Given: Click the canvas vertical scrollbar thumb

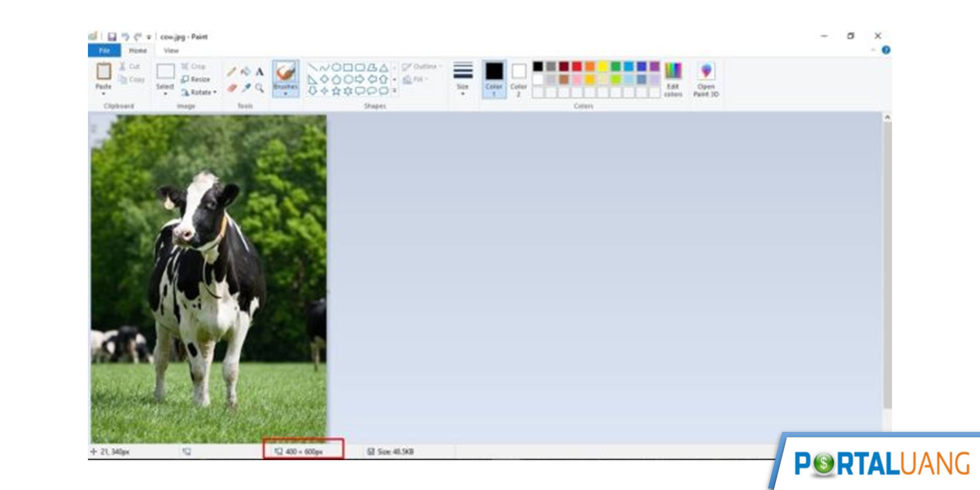Looking at the screenshot, I should (887, 266).
